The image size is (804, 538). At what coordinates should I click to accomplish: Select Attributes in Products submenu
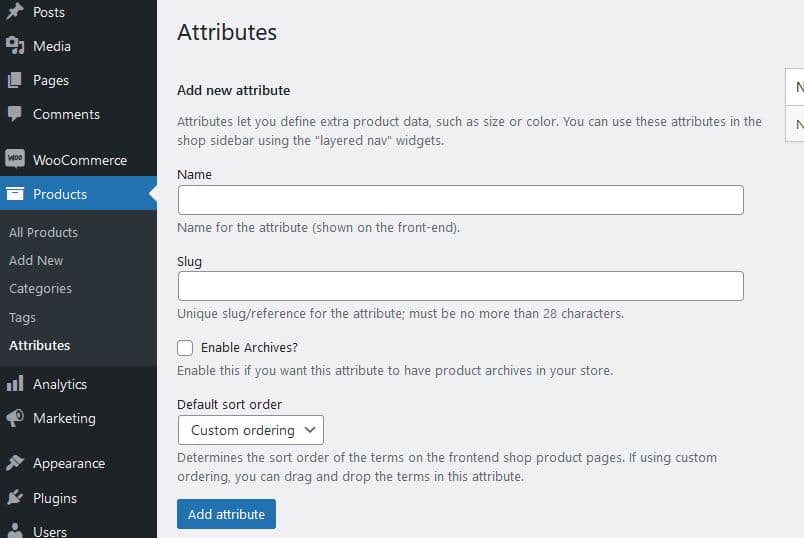click(x=40, y=345)
